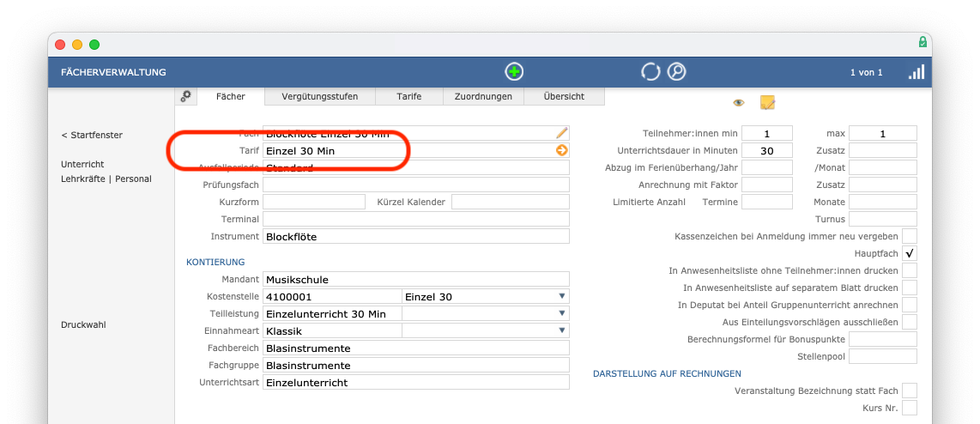Enable In Deputat bei Anteil Gruppenunterricht anrechnen

(x=910, y=305)
